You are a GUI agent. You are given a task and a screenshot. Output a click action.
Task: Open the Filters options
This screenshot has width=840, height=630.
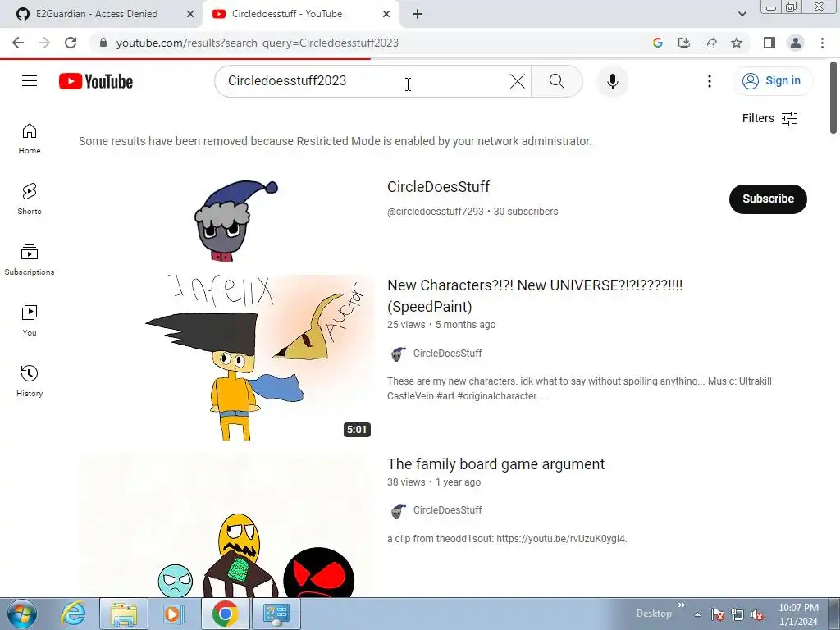click(x=769, y=118)
